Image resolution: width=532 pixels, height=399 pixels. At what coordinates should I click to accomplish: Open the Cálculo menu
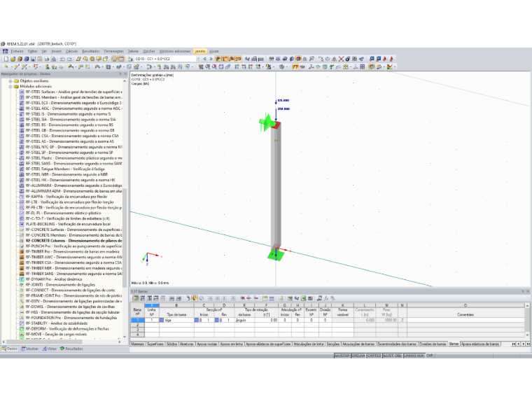click(71, 51)
